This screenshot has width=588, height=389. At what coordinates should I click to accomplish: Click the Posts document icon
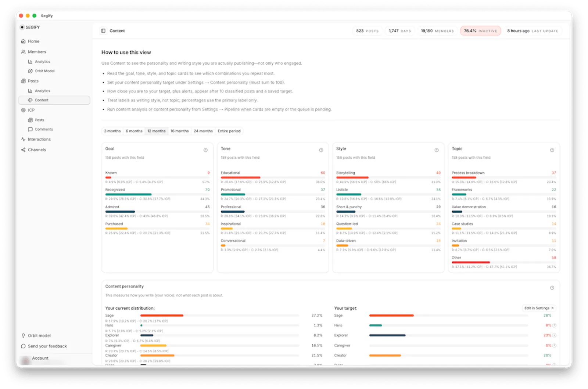pos(24,81)
